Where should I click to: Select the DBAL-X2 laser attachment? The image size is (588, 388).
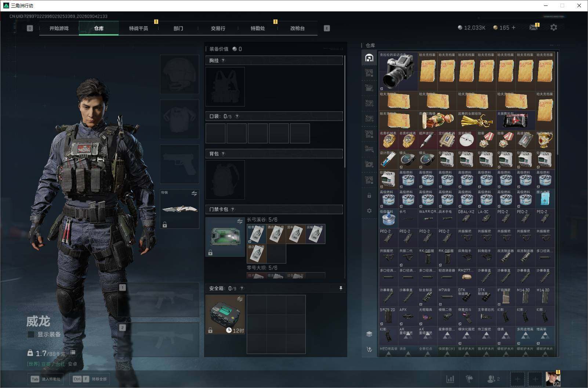pos(467,218)
